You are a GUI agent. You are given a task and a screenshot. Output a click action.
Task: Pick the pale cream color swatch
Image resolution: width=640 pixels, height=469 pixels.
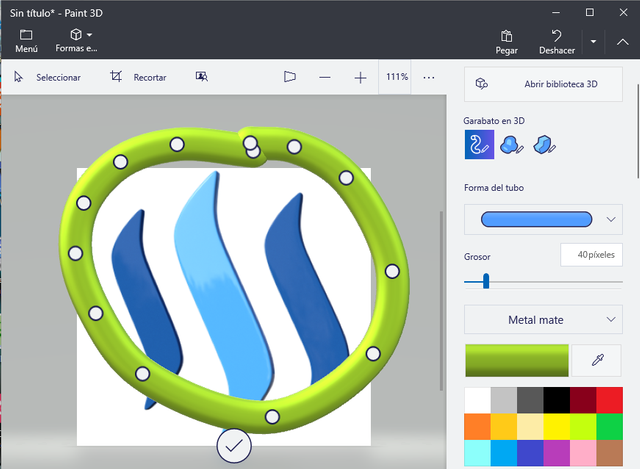click(x=530, y=427)
